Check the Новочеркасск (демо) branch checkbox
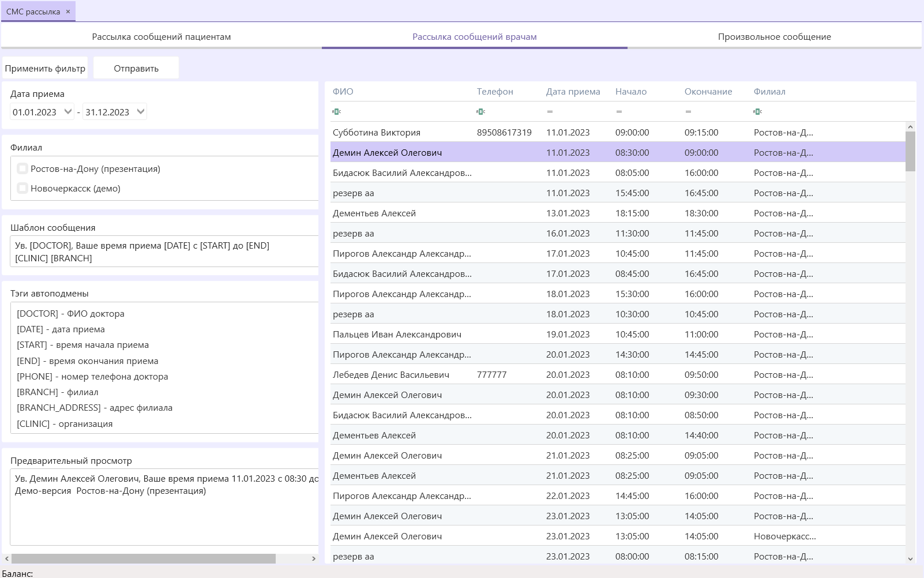The image size is (924, 578). [22, 188]
